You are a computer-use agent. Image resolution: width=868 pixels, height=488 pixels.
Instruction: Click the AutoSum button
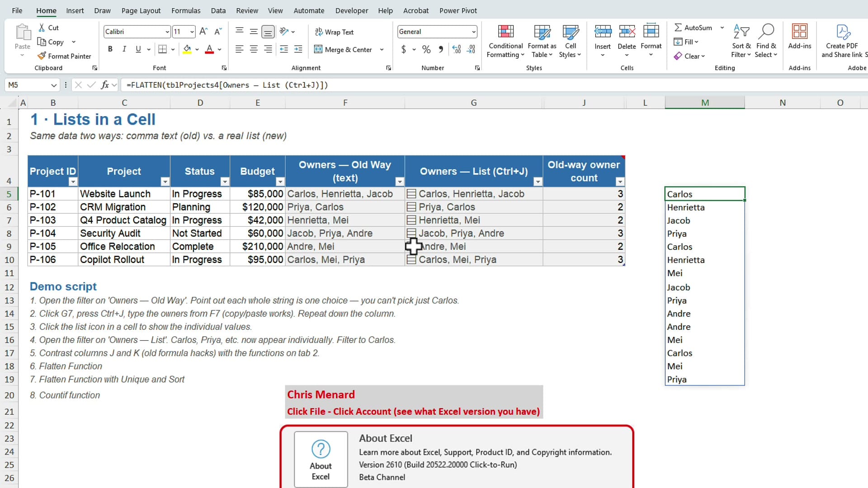(x=693, y=28)
